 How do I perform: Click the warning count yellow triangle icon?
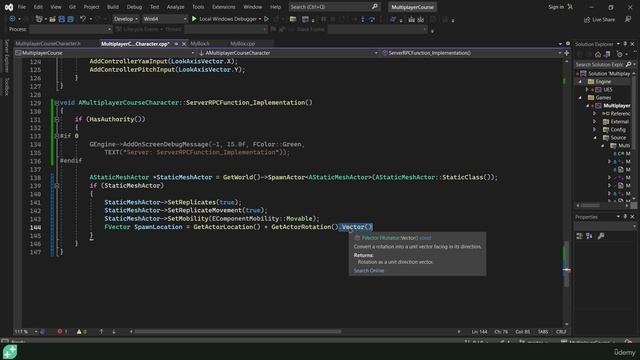pos(79,331)
